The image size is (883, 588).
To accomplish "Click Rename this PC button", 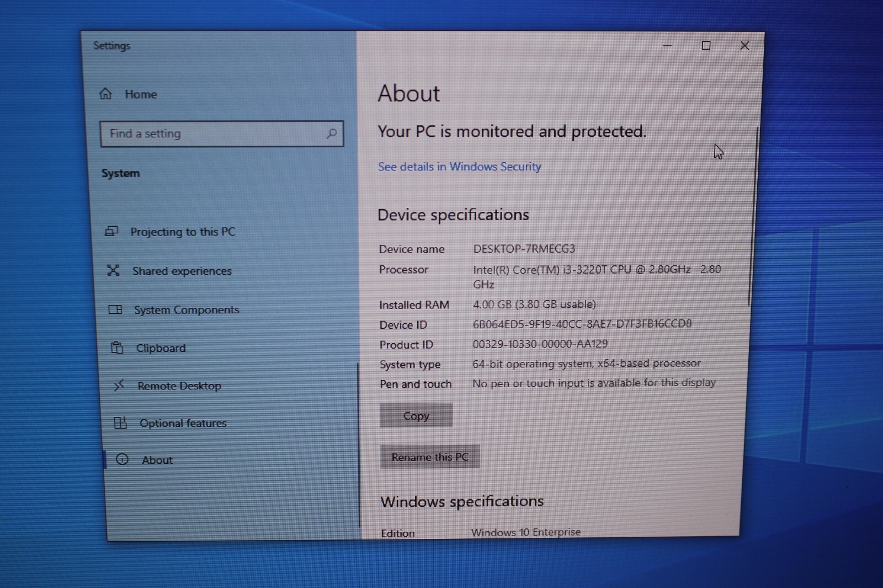I will pyautogui.click(x=430, y=457).
